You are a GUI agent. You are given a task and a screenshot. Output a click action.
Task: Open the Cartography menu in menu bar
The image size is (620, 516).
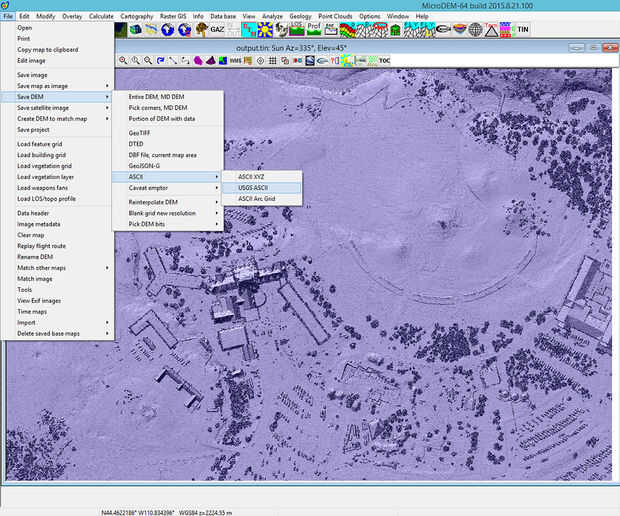click(x=137, y=17)
